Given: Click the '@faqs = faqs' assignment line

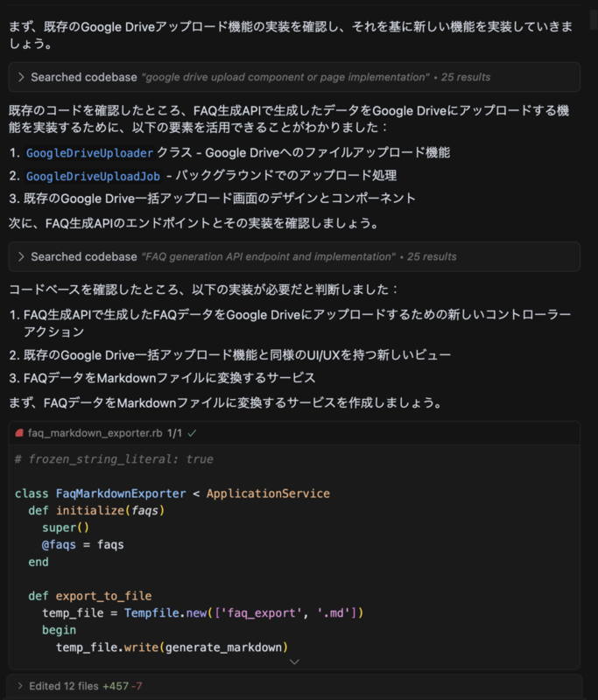Looking at the screenshot, I should (x=82, y=544).
